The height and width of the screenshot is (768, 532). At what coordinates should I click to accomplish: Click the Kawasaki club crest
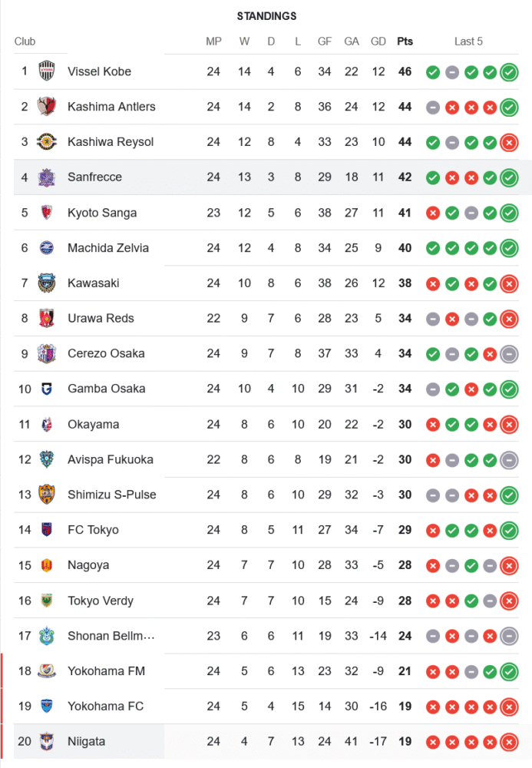pos(47,283)
